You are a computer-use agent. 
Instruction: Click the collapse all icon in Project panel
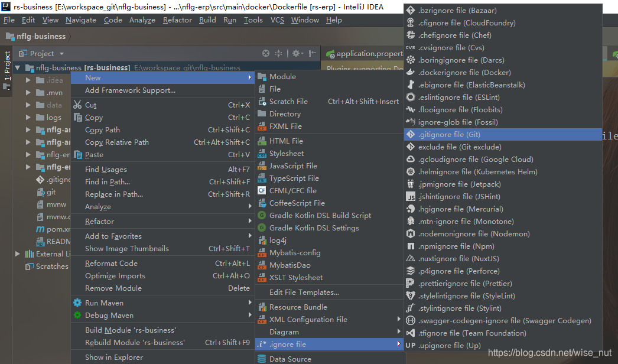pyautogui.click(x=278, y=53)
